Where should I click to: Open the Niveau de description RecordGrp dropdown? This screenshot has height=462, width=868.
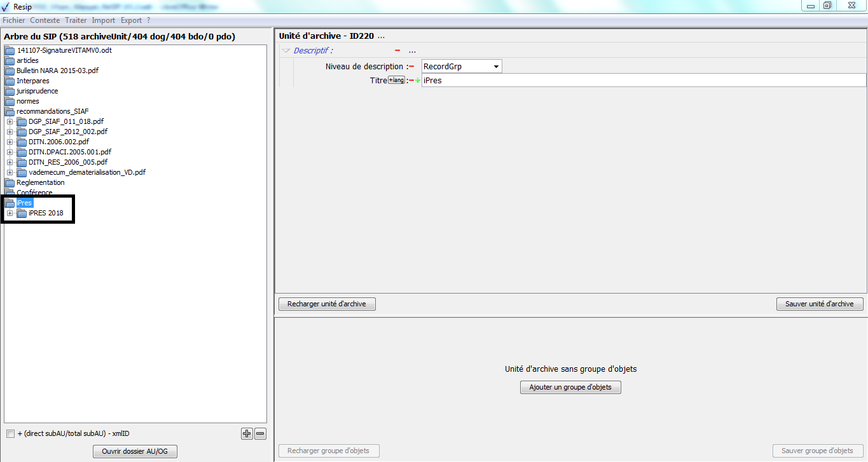coord(496,67)
